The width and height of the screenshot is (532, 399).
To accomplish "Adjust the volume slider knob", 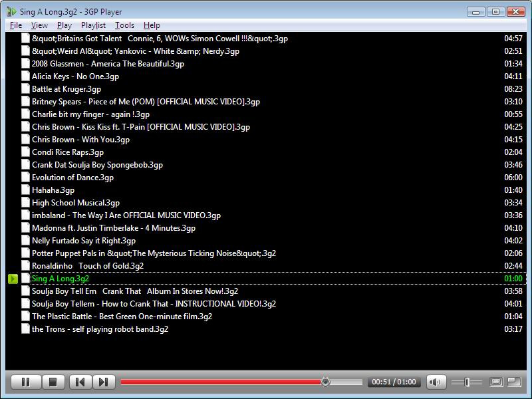I will click(467, 382).
